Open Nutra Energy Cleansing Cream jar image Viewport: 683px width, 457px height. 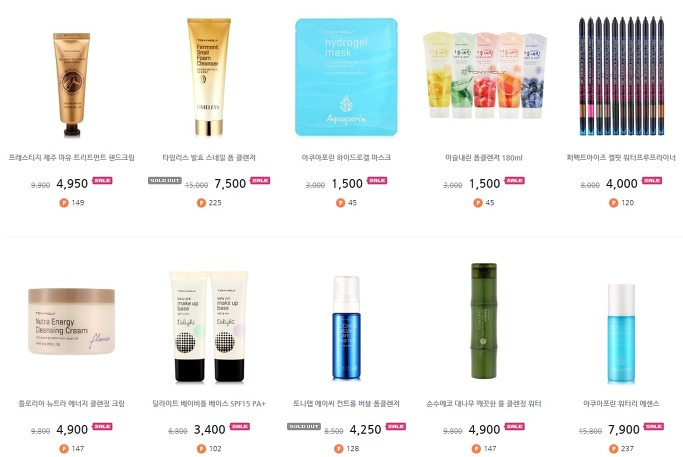click(71, 321)
